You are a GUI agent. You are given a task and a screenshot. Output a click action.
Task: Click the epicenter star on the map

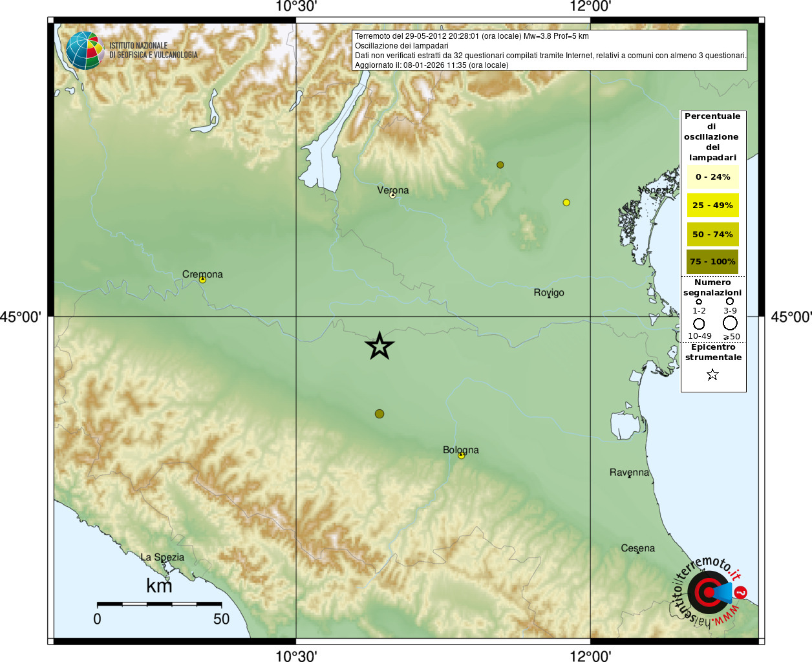[379, 346]
